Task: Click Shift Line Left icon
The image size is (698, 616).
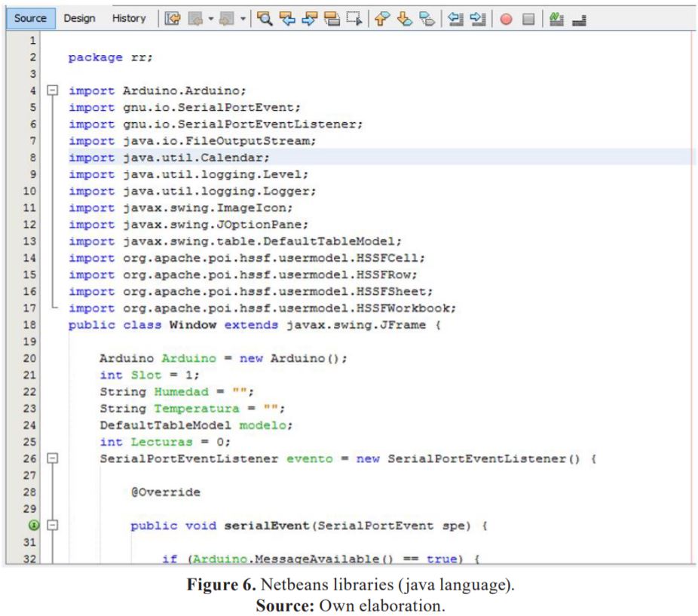Action: point(455,19)
